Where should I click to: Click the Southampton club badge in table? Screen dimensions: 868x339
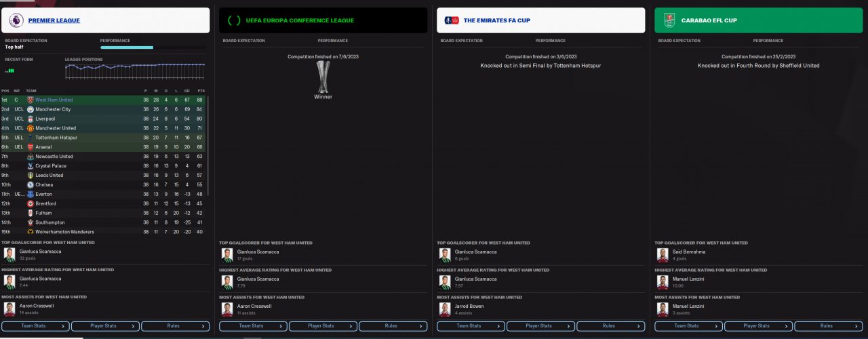tap(30, 222)
